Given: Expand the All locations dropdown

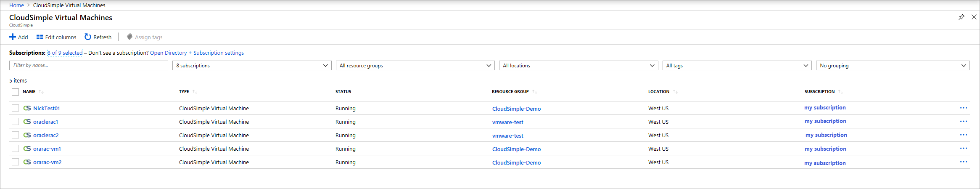Looking at the screenshot, I should pos(578,66).
